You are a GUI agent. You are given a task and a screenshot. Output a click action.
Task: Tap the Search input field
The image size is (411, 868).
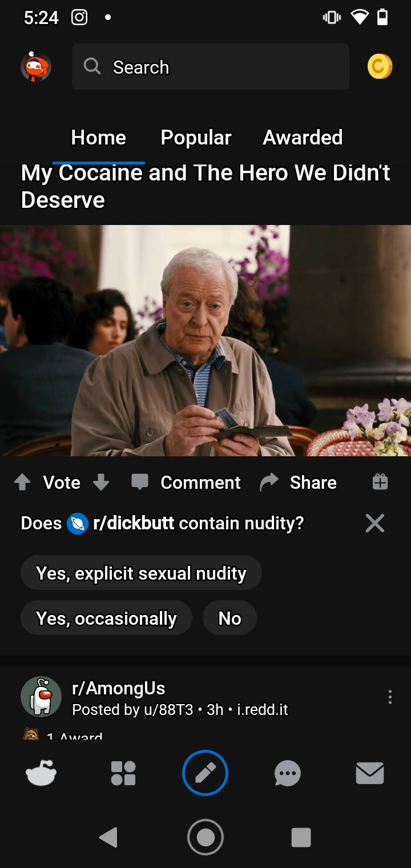211,67
